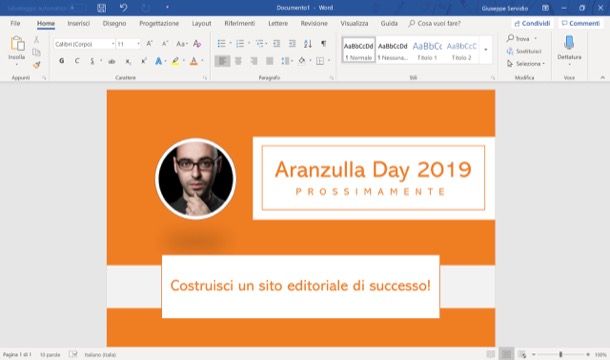Click the Incolla paste icon

pos(17,43)
